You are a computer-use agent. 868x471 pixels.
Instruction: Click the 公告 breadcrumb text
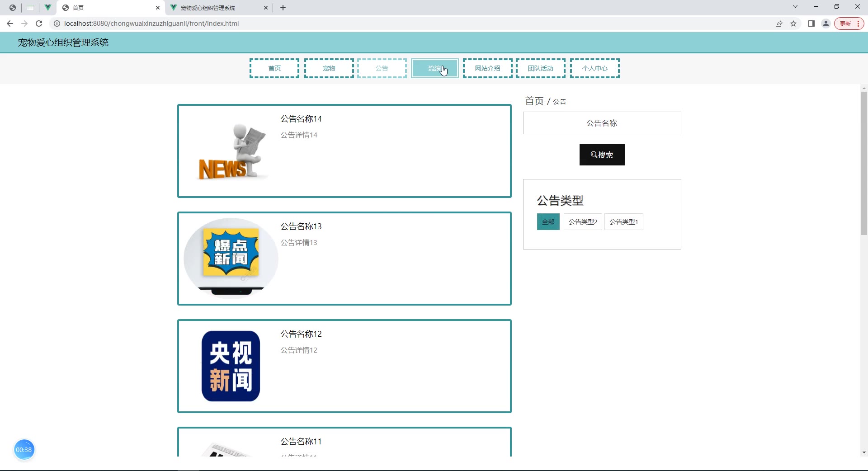tap(560, 102)
